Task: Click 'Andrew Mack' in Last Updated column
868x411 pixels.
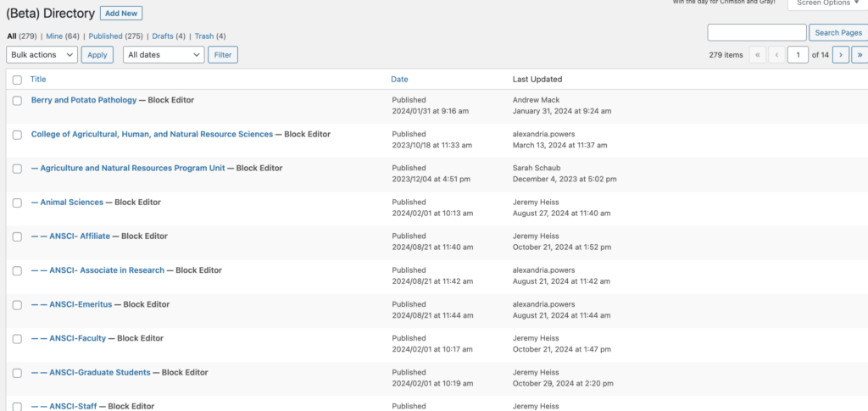Action: tap(536, 100)
